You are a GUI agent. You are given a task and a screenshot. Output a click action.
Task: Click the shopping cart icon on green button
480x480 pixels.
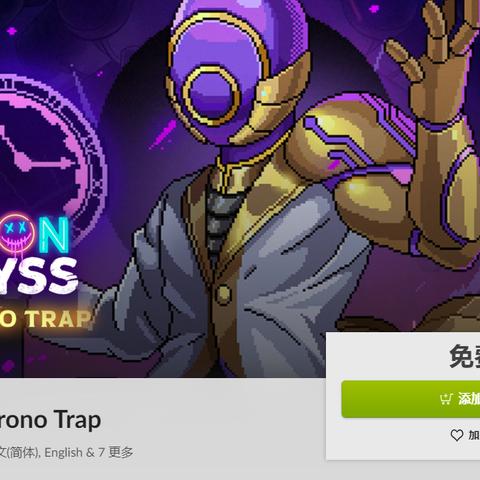click(x=446, y=399)
